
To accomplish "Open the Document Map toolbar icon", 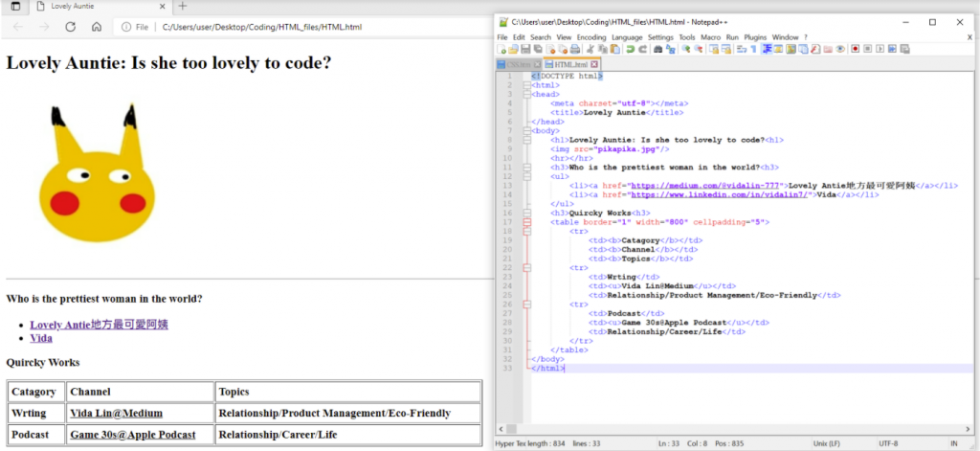I will point(791,49).
